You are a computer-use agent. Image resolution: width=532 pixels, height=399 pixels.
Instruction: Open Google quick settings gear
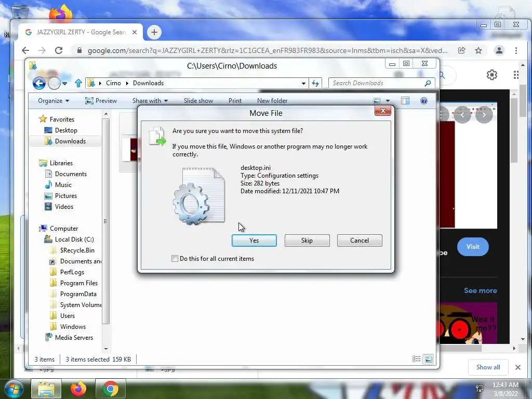tap(491, 75)
